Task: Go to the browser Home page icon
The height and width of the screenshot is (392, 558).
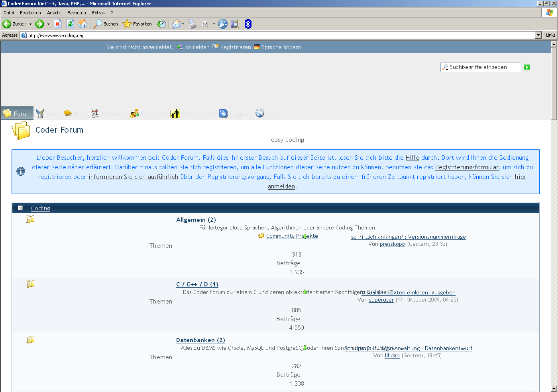Action: point(83,24)
